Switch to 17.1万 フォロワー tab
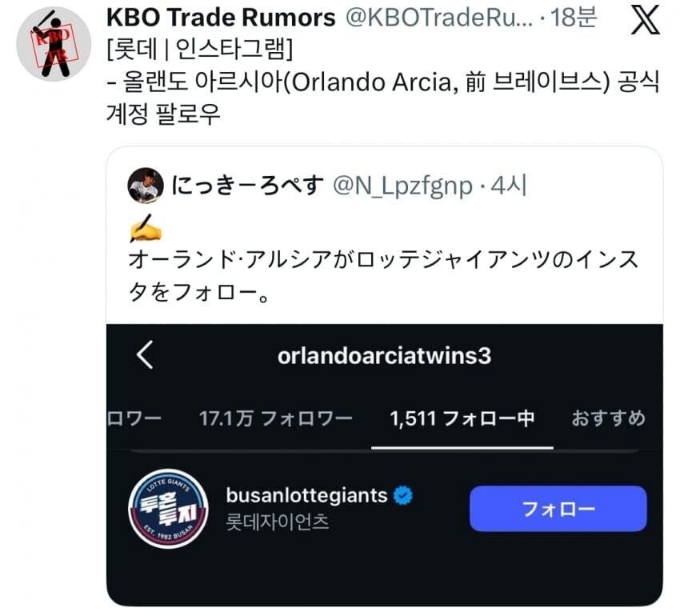 [275, 418]
